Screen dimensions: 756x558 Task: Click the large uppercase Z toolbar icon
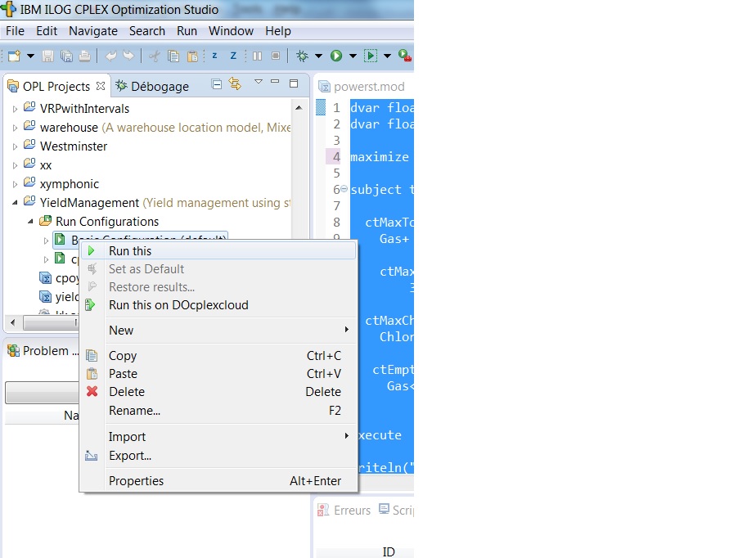233,56
